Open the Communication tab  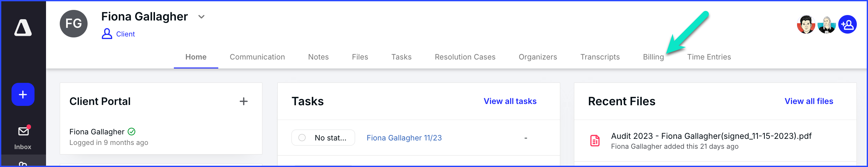pyautogui.click(x=257, y=57)
